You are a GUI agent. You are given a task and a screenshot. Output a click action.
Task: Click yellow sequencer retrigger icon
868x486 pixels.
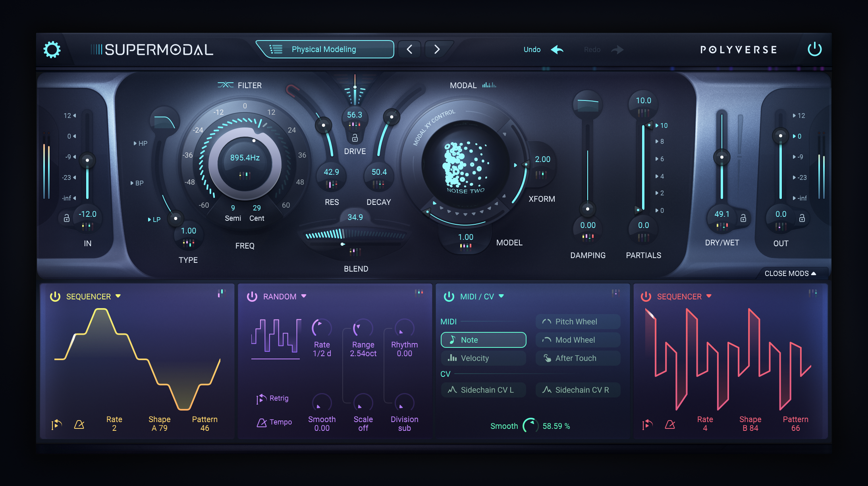point(56,424)
